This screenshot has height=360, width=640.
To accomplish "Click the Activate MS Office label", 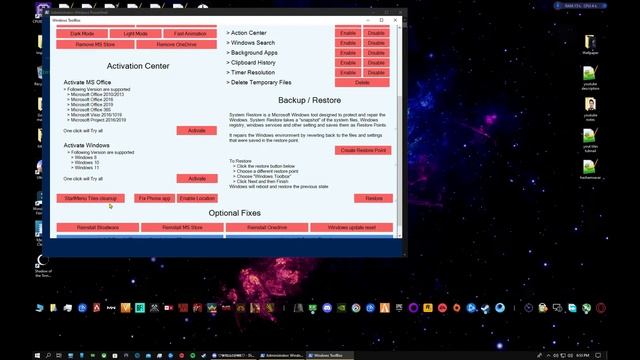I will [x=87, y=82].
